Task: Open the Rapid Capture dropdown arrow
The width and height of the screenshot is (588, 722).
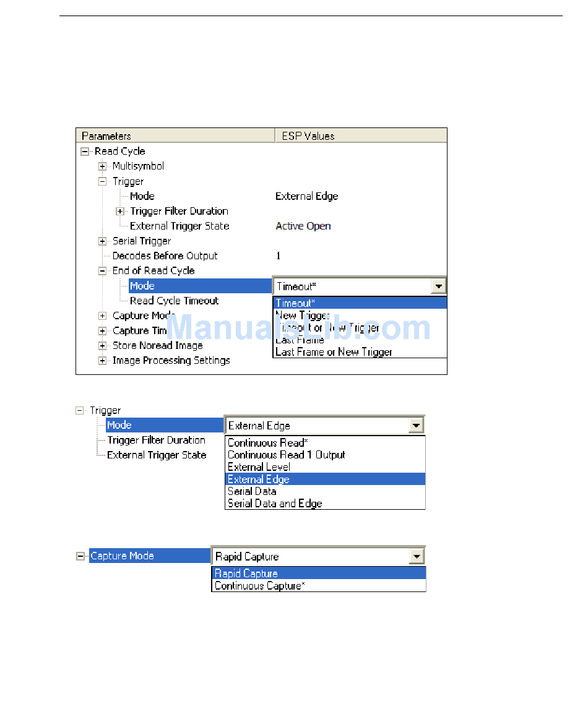Action: (x=417, y=556)
